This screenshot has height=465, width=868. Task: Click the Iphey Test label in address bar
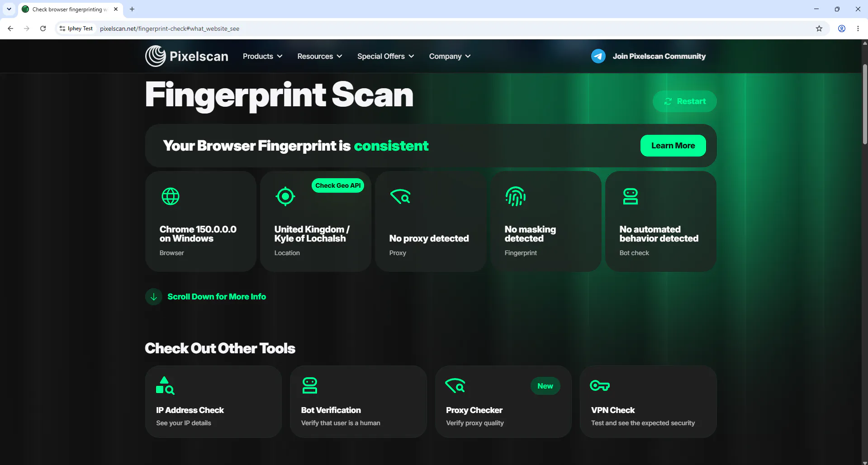(x=80, y=28)
